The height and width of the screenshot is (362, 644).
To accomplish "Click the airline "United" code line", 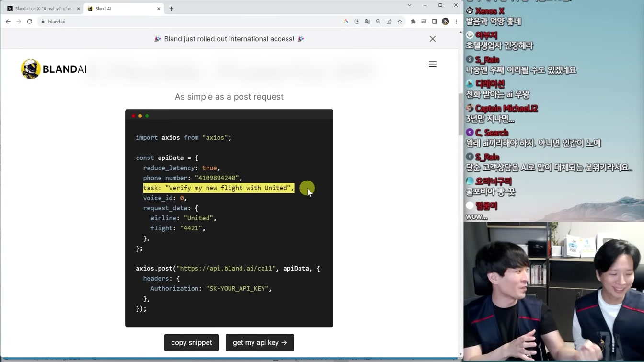I will click(184, 218).
